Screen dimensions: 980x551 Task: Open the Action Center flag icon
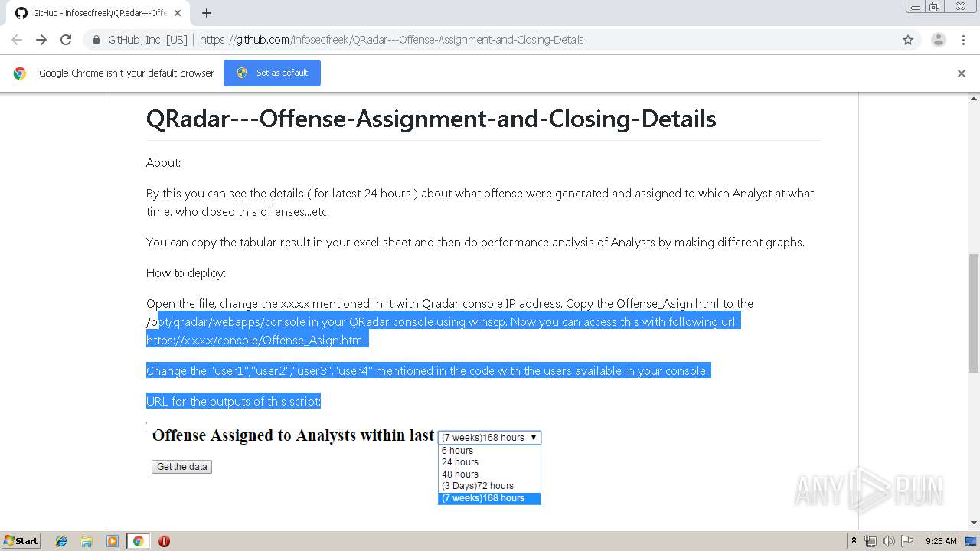pos(906,541)
